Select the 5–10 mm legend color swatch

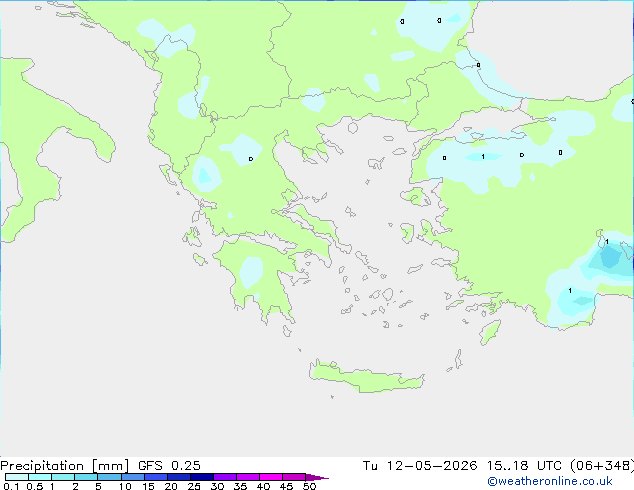[109, 477]
